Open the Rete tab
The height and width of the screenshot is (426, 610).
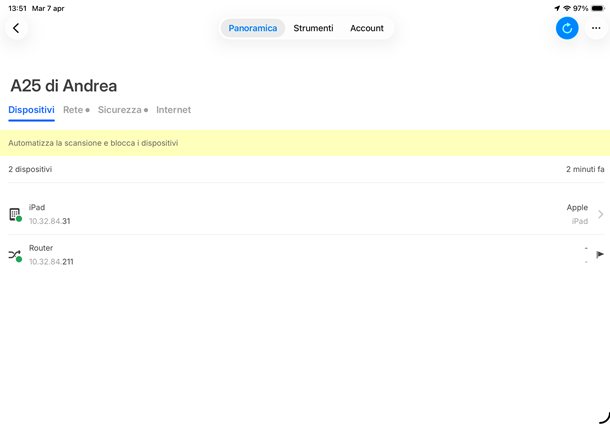point(76,110)
